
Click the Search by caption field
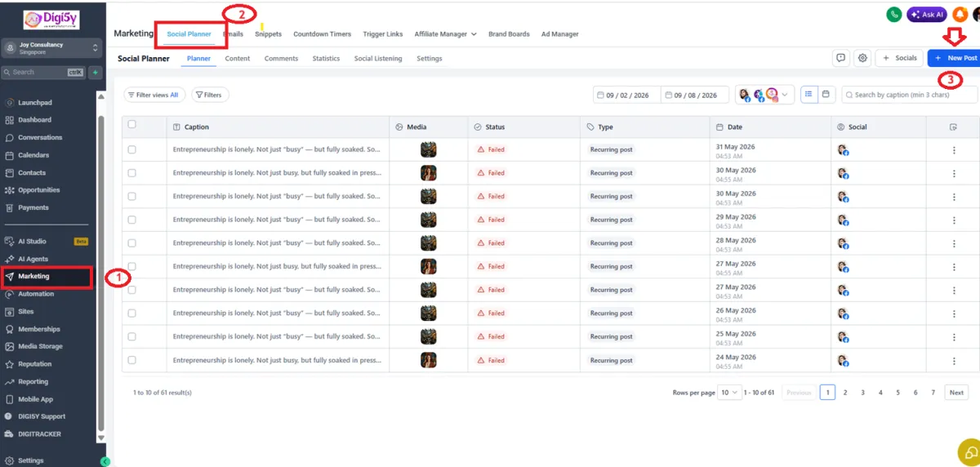click(x=909, y=95)
